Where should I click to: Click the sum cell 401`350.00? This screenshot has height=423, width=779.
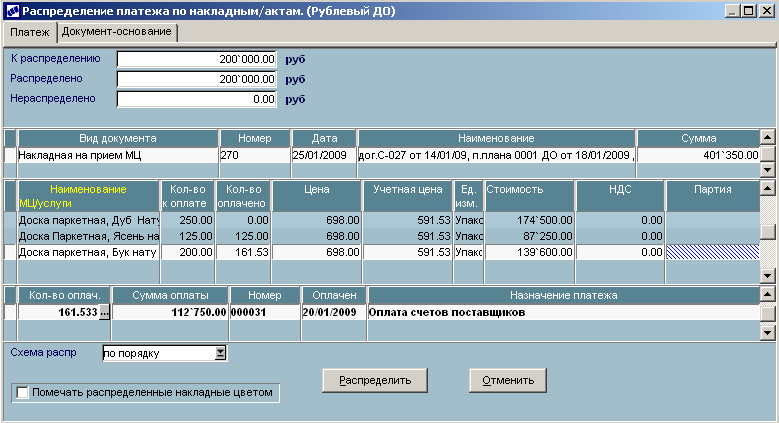(x=698, y=155)
